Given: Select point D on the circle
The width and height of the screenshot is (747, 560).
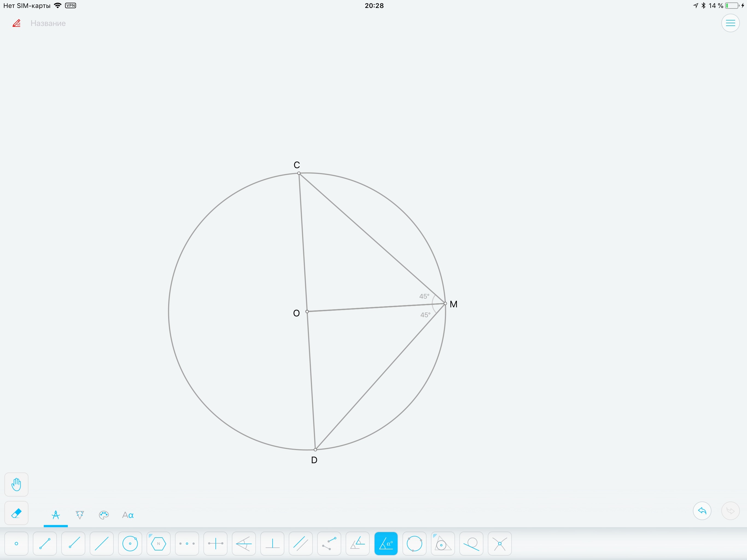Looking at the screenshot, I should pos(316,450).
